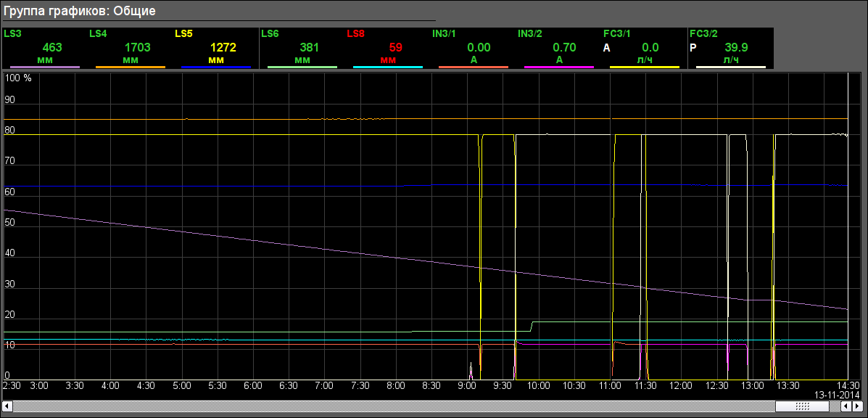Click the FC3/1 flow value 0.0
The width and height of the screenshot is (868, 418).
(x=650, y=48)
